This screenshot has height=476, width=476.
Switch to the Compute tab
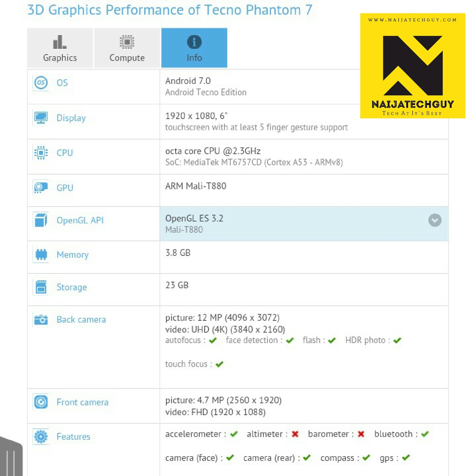pos(127,48)
